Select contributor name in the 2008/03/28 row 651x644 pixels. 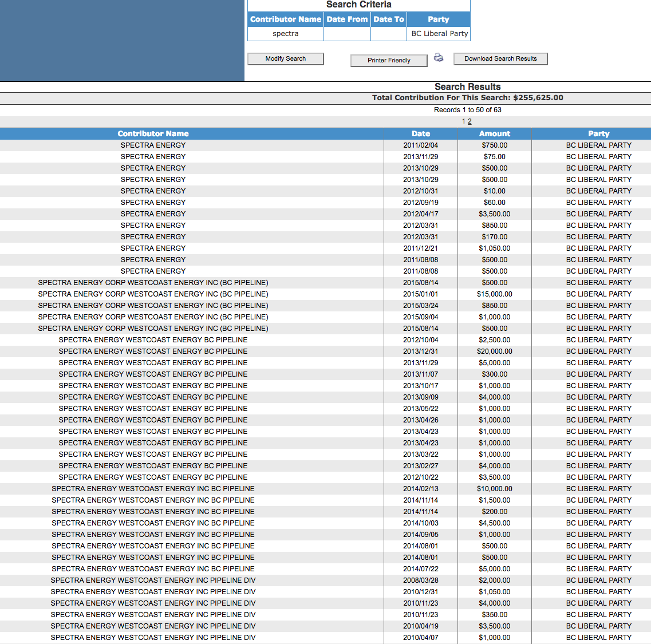click(x=153, y=580)
